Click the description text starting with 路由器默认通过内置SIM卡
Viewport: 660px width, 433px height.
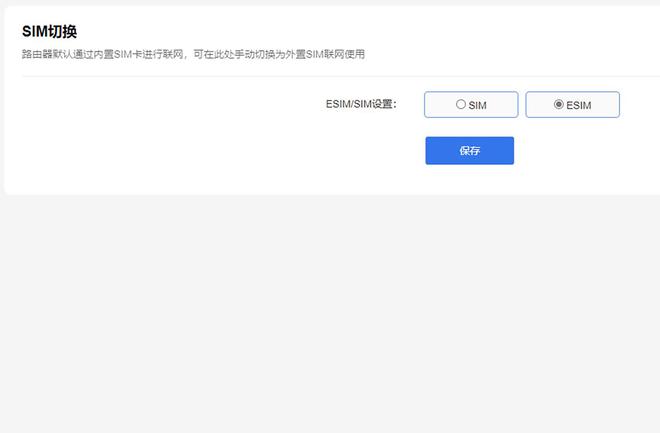(193, 54)
